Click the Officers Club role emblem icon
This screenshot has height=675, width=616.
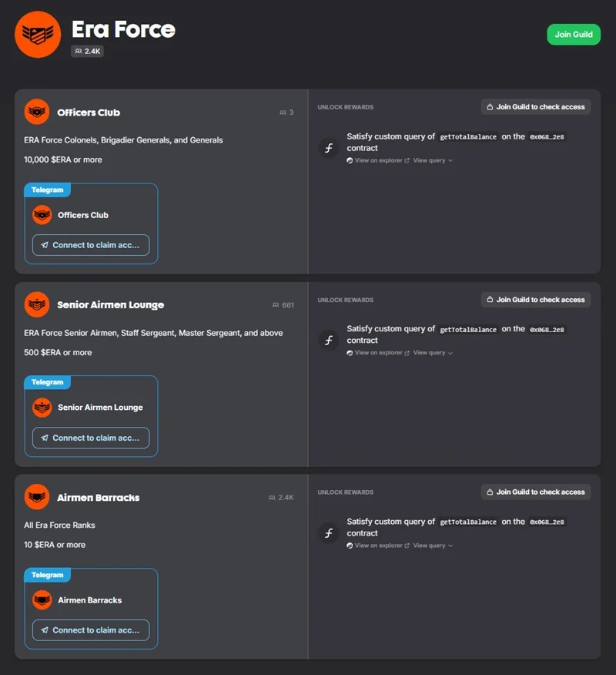37,112
